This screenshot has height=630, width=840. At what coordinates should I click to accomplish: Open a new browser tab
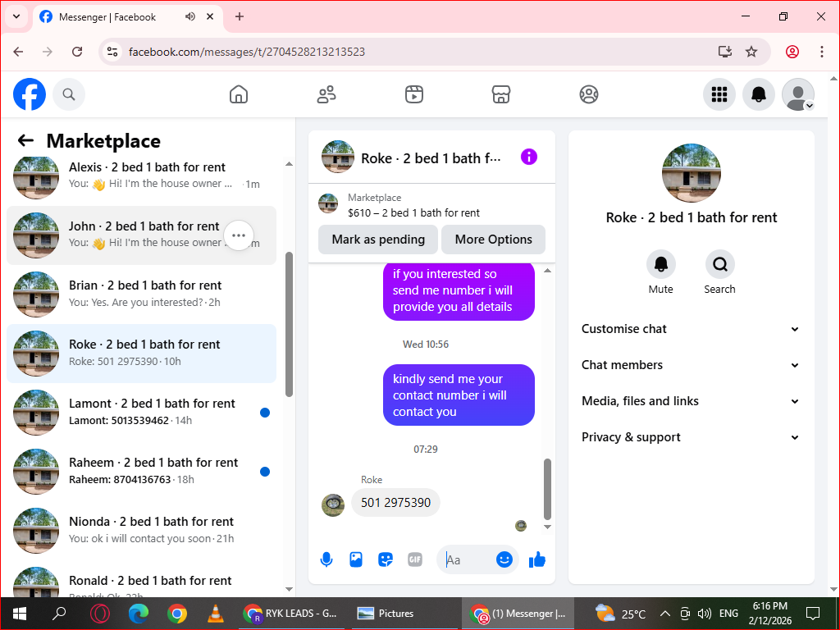240,16
